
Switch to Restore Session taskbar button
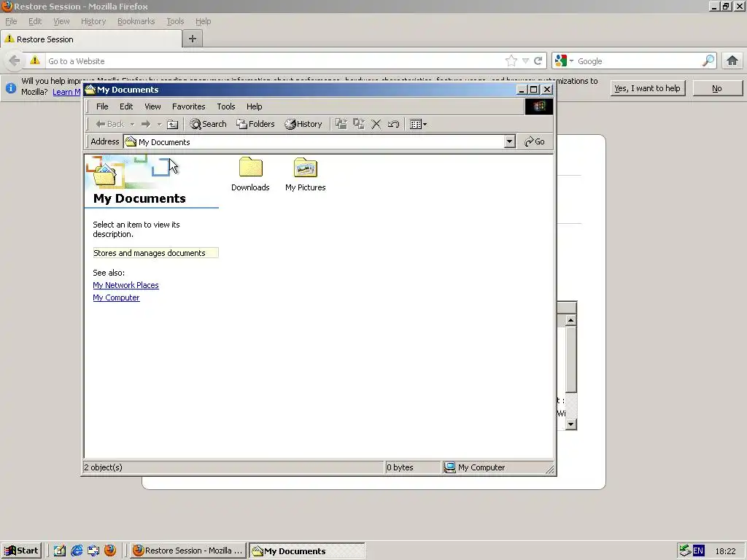(187, 551)
